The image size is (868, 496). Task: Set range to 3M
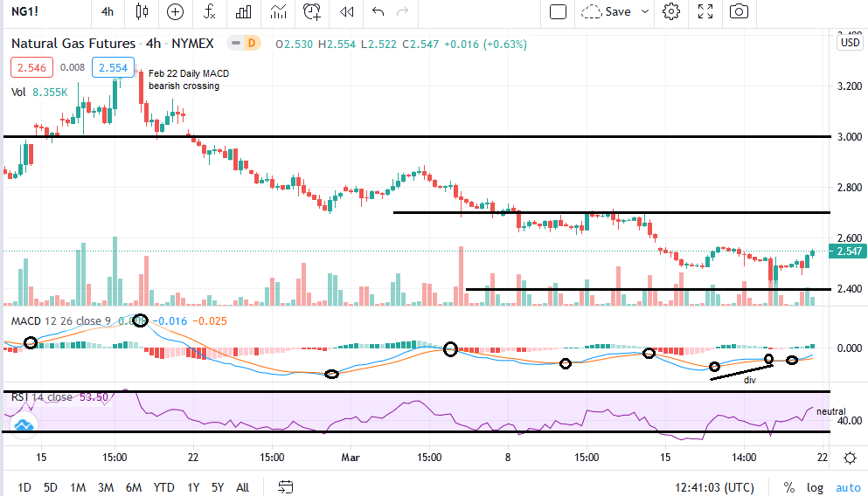(106, 487)
